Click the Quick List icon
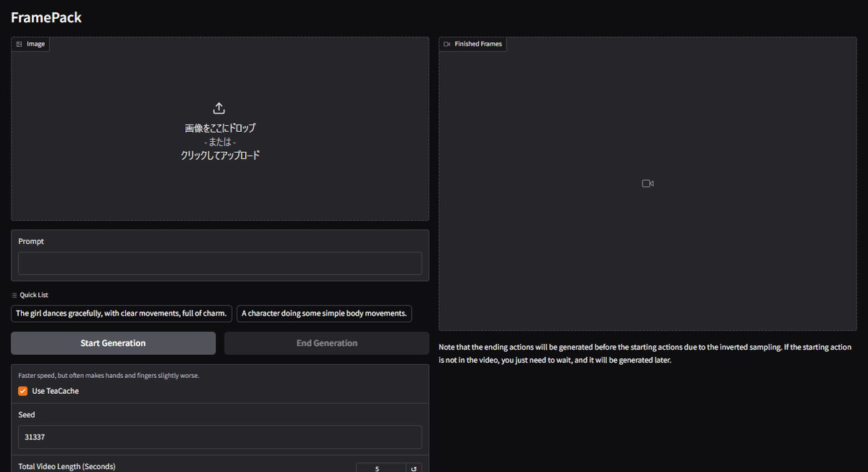 pos(14,295)
